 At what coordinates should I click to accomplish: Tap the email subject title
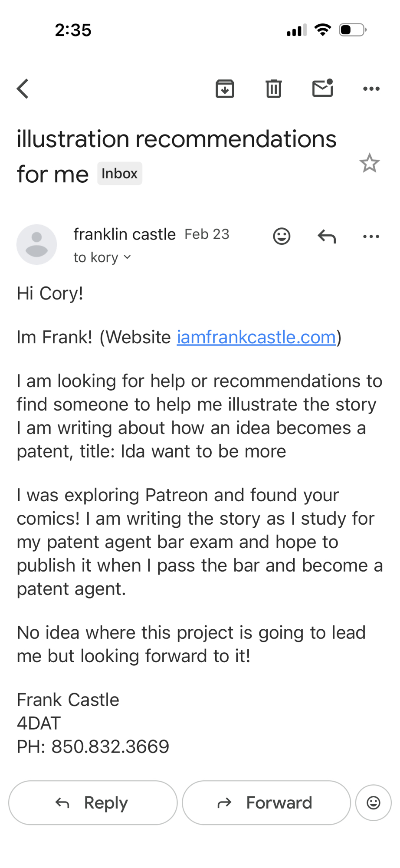[x=176, y=140]
